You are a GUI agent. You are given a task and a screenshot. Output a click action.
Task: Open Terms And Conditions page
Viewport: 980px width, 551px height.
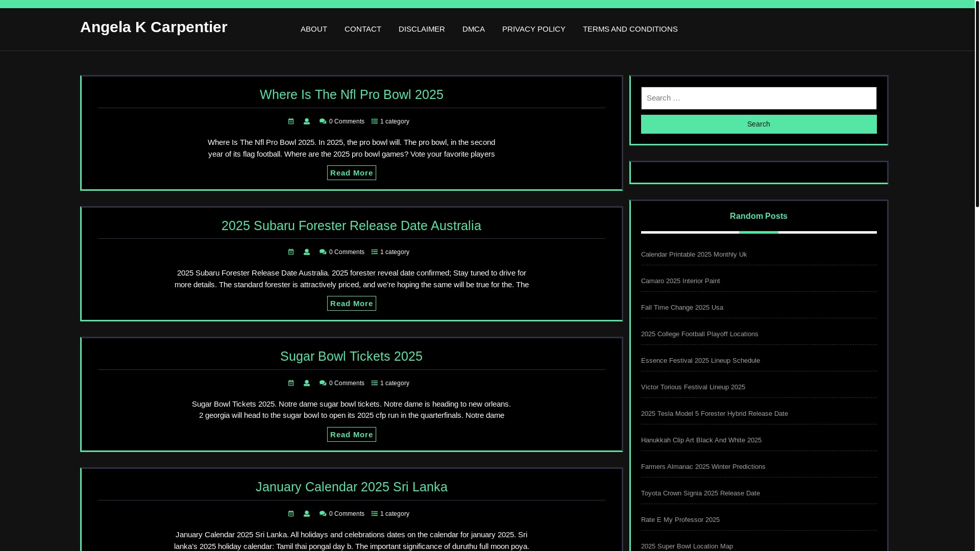(x=630, y=29)
